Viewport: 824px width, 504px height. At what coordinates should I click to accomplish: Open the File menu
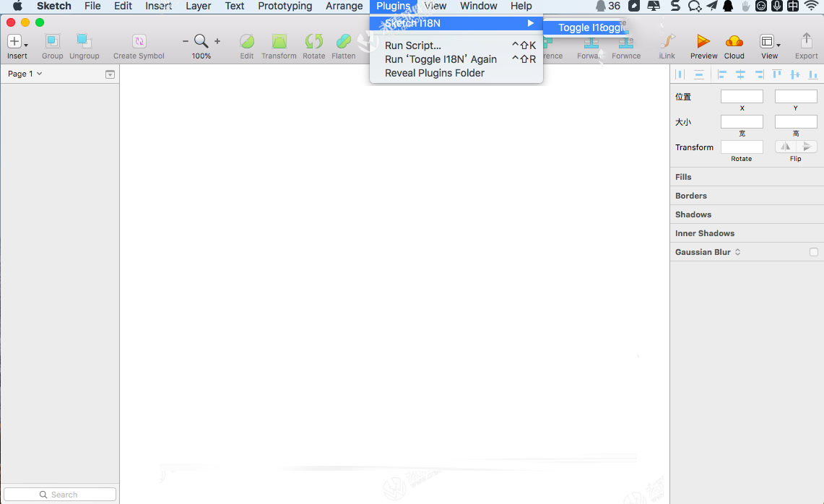tap(92, 6)
